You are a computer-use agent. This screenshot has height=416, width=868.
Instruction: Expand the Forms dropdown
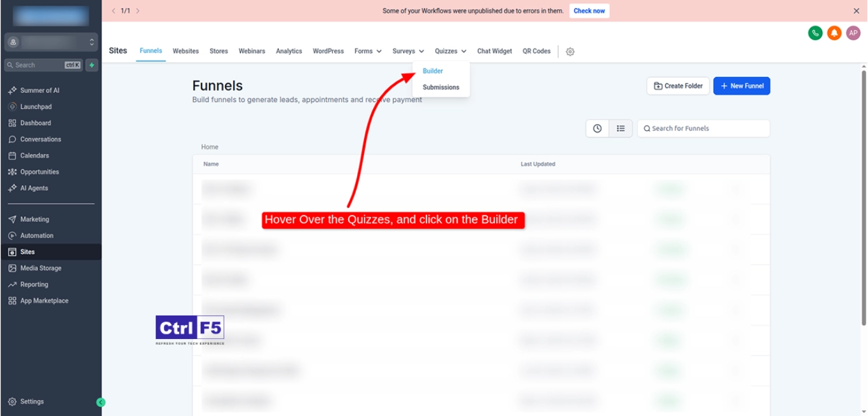tap(368, 51)
